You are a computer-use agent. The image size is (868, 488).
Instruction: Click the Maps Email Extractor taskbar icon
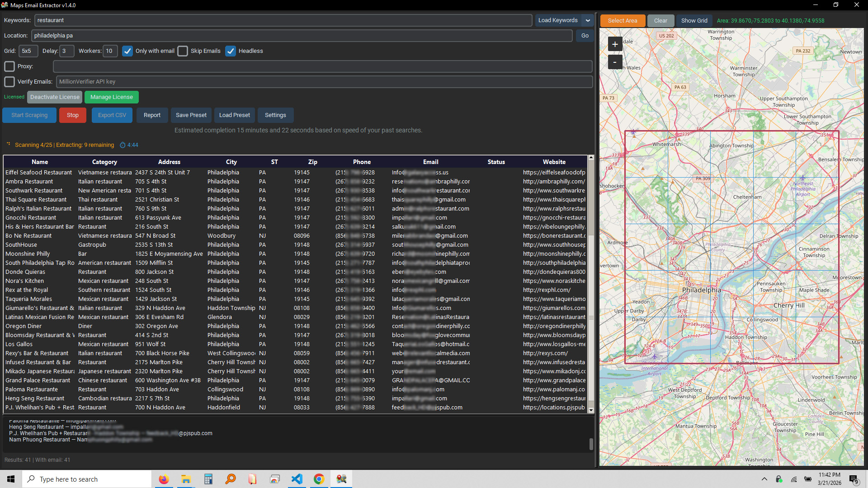pos(341,479)
